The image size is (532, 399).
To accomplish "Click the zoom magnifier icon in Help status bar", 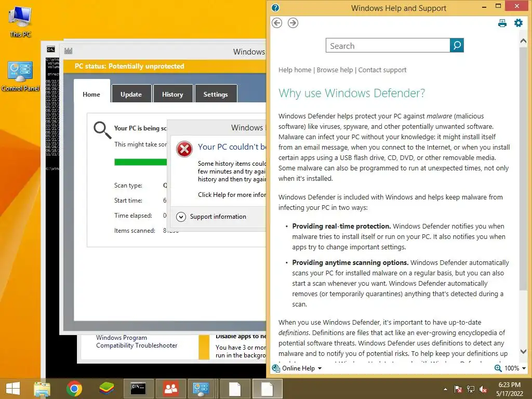I will (x=498, y=368).
